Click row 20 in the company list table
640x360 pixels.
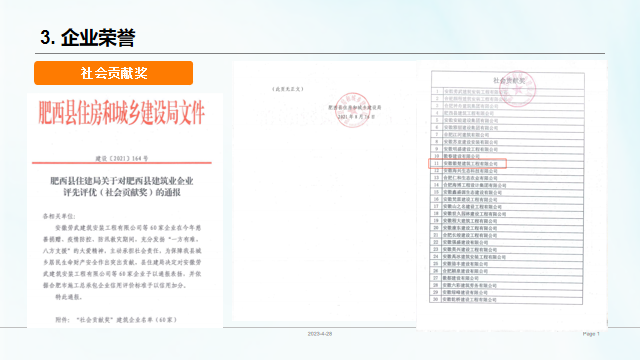507,228
